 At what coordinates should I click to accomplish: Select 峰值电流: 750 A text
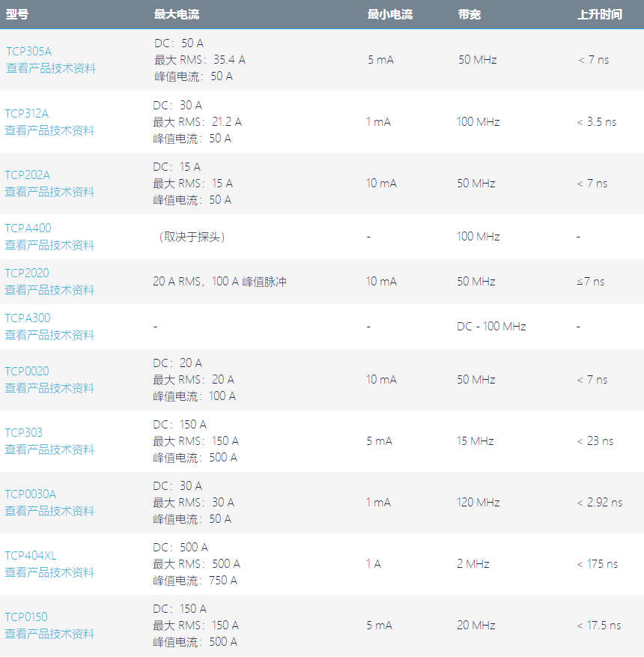point(195,581)
